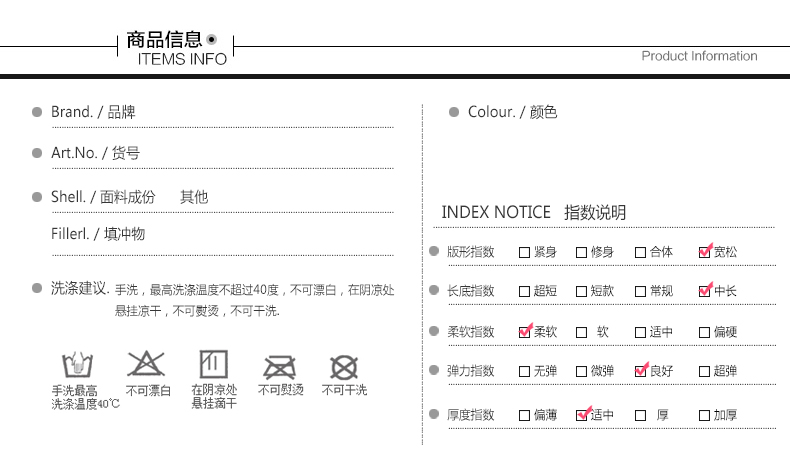Click the 厚度指数 row label
The height and width of the screenshot is (460, 790).
tap(471, 415)
